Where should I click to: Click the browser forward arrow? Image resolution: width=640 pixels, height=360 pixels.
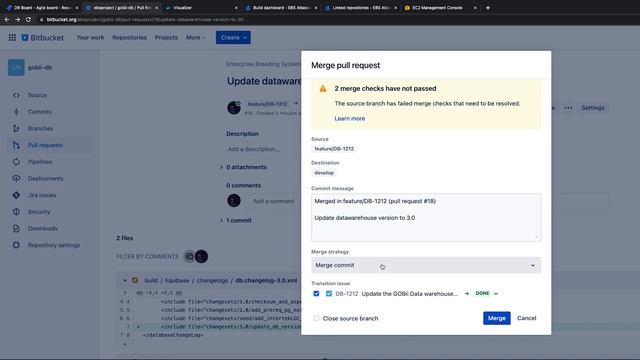click(x=18, y=20)
